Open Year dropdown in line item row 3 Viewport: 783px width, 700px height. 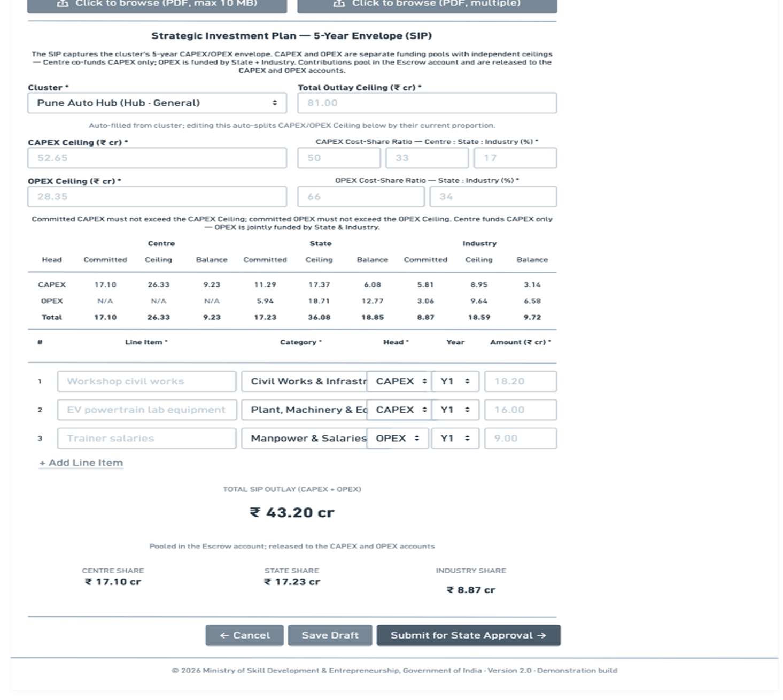455,438
